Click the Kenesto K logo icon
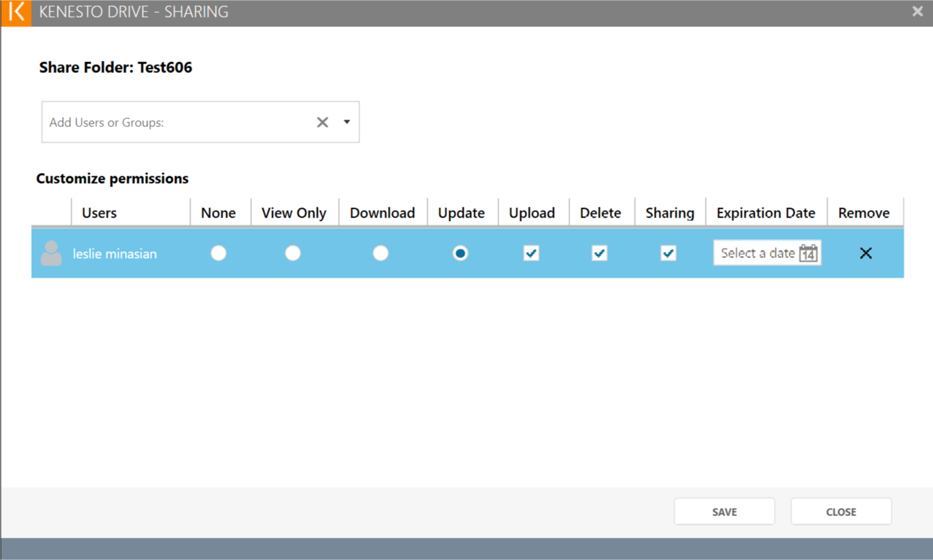This screenshot has width=933, height=560. click(x=16, y=12)
